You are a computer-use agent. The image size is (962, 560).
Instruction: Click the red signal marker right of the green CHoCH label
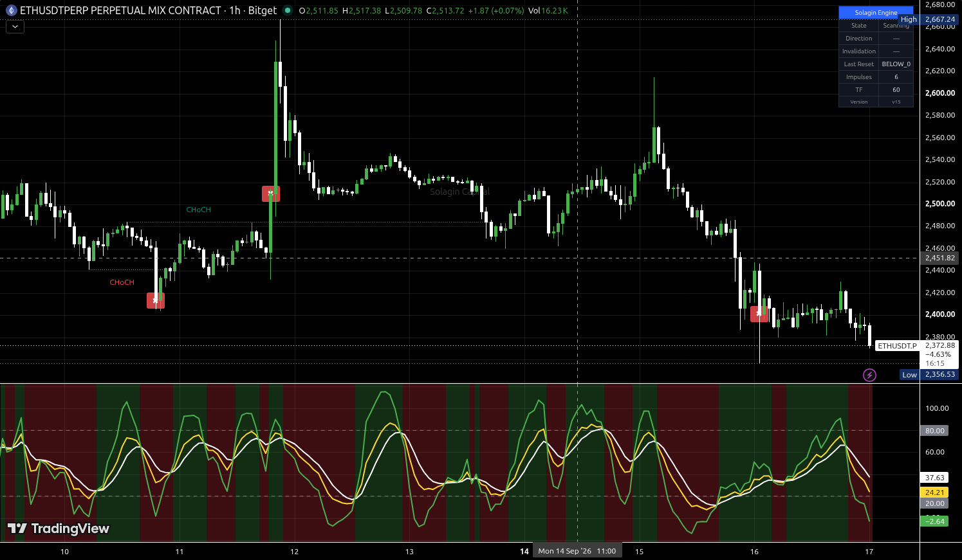[x=271, y=194]
